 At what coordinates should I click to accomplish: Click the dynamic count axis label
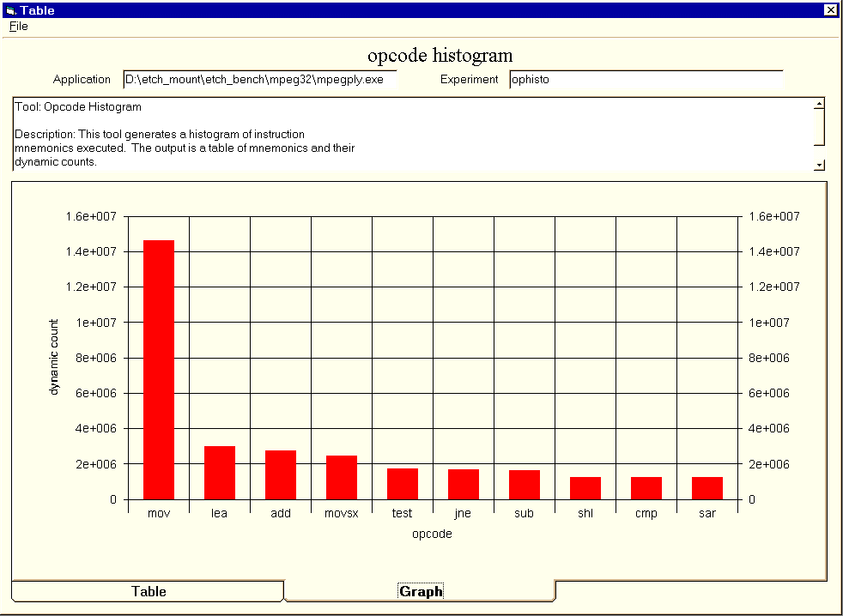[x=54, y=356]
